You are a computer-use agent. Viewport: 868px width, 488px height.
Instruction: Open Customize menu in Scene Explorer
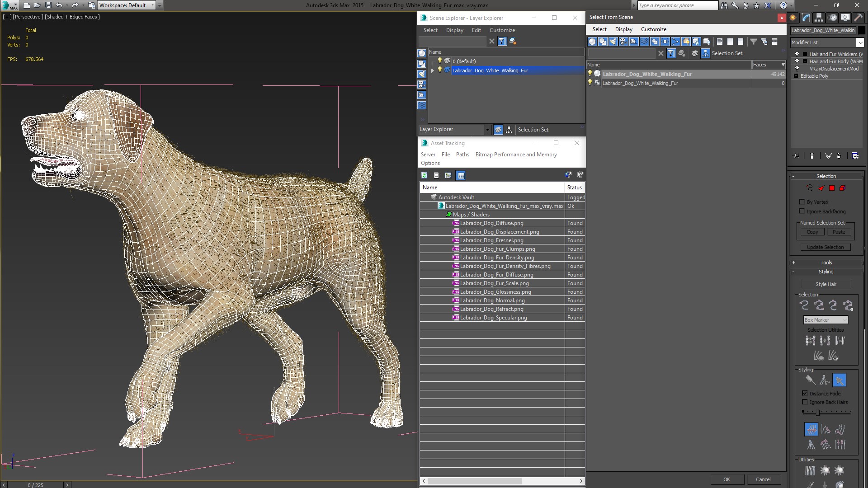pyautogui.click(x=502, y=30)
